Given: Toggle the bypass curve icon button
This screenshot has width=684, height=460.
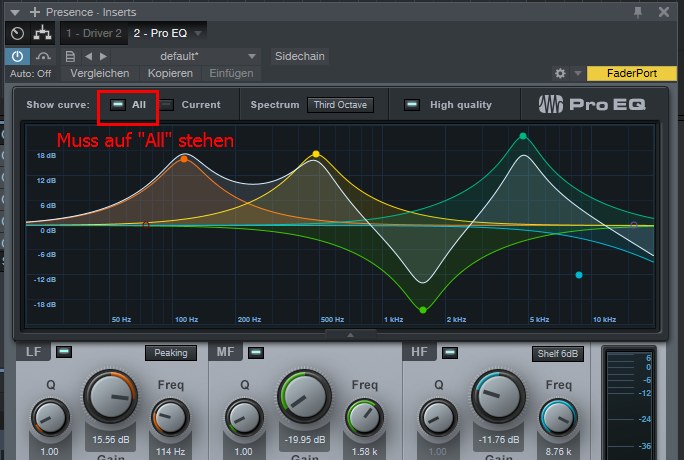Looking at the screenshot, I should click(x=43, y=56).
